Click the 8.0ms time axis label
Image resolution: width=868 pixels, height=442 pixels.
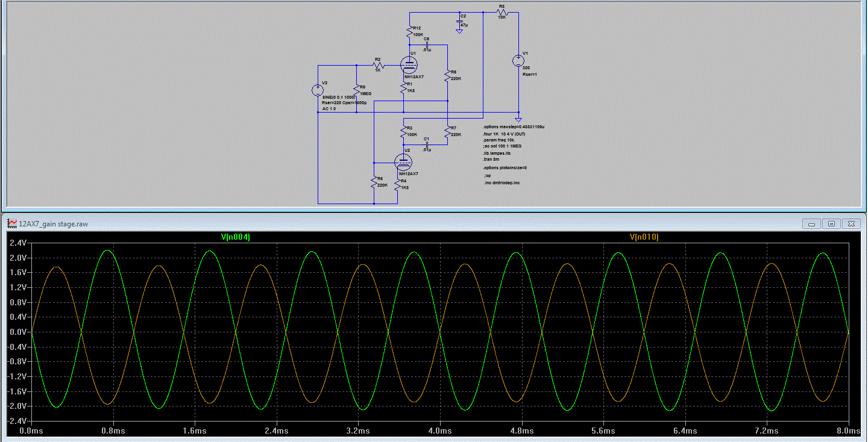849,431
